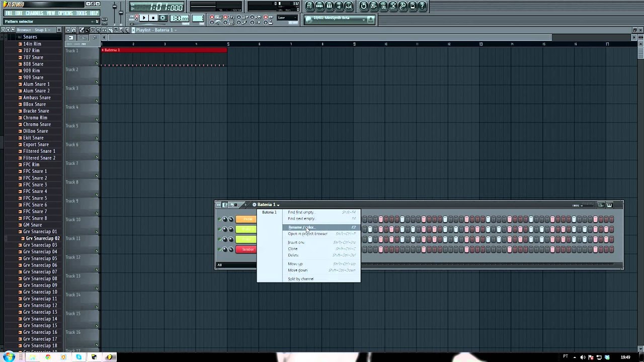This screenshot has height=362, width=644.
Task: Toggle keyboard editor icon in step sequencer
Action: 609,205
